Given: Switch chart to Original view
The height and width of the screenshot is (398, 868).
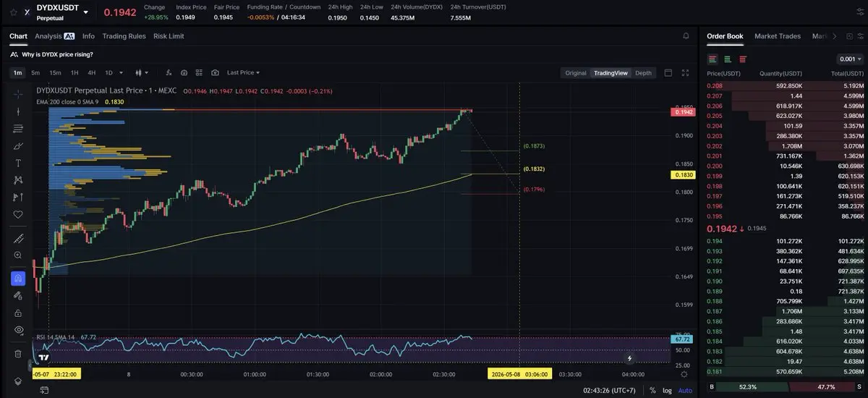Looking at the screenshot, I should (576, 73).
